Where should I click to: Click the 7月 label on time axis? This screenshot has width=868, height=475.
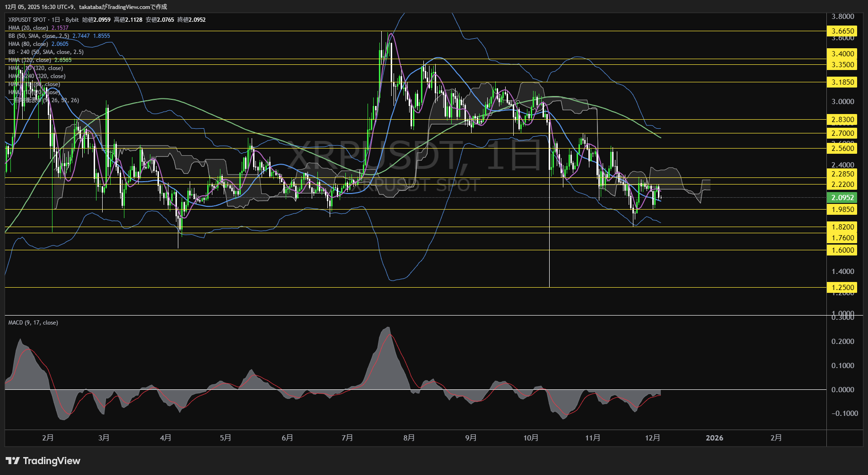(x=347, y=438)
